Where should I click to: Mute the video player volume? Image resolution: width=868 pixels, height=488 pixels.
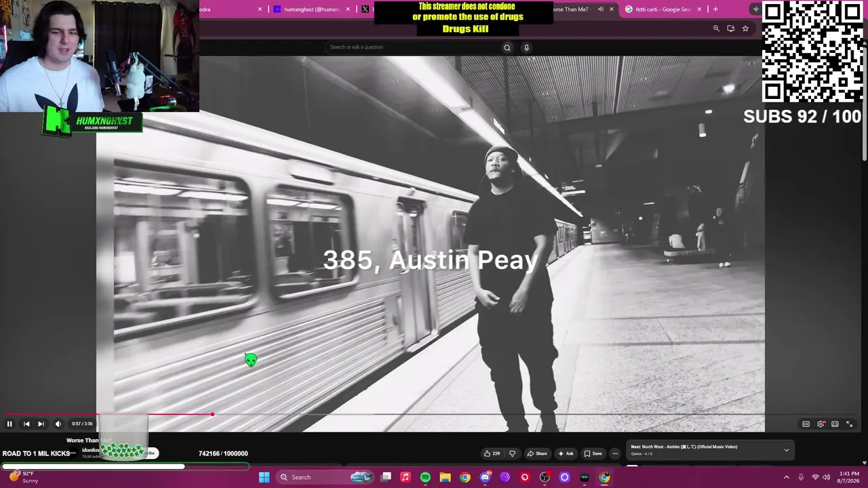[x=58, y=424]
